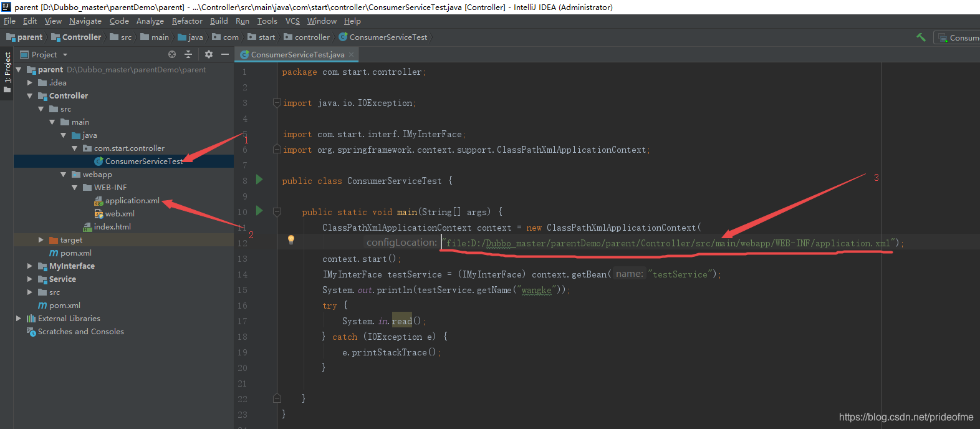The width and height of the screenshot is (980, 429).
Task: Collapse the parent root project node
Action: tap(19, 70)
